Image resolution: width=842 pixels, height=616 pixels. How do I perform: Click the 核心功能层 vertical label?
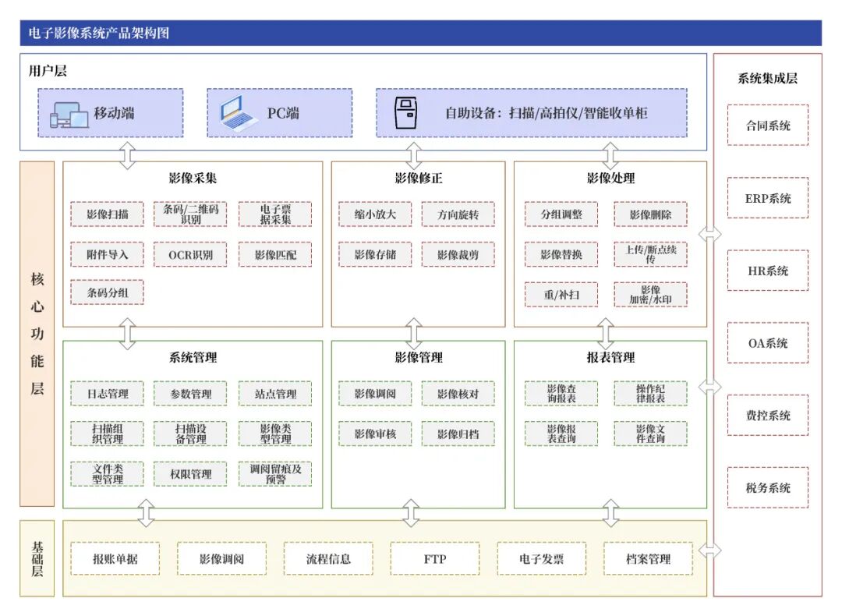[37, 334]
